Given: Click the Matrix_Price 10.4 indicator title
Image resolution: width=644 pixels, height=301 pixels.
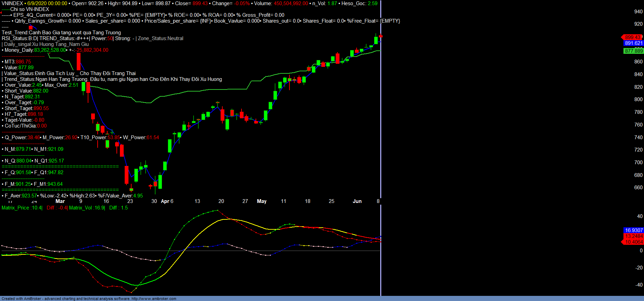Looking at the screenshot, I should click(22, 208).
